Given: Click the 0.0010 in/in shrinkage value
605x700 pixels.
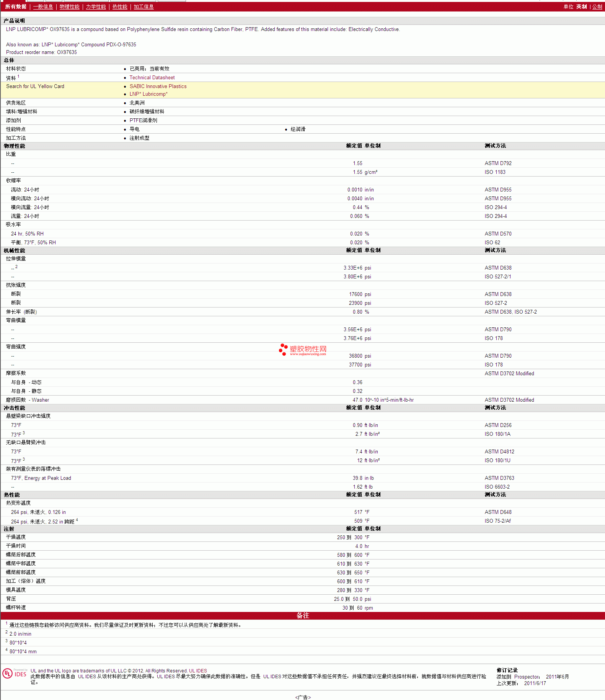Looking at the screenshot, I should [360, 190].
